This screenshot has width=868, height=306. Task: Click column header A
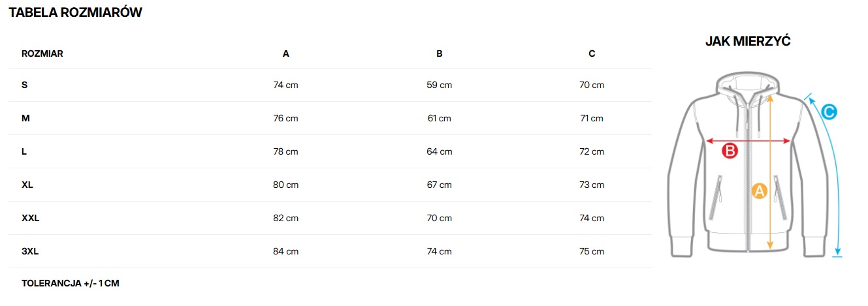(x=285, y=54)
